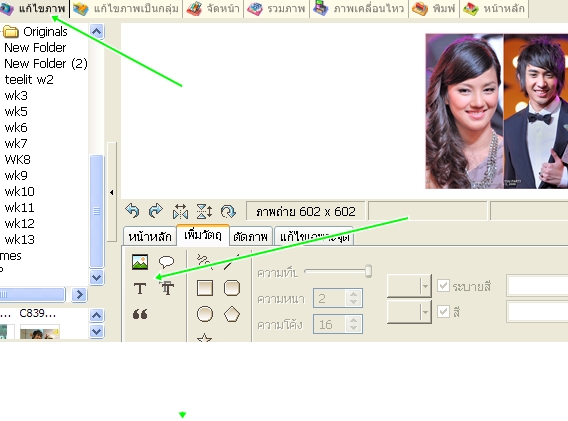The image size is (568, 421).
Task: Open the upper line style dropdown
Action: coord(409,286)
